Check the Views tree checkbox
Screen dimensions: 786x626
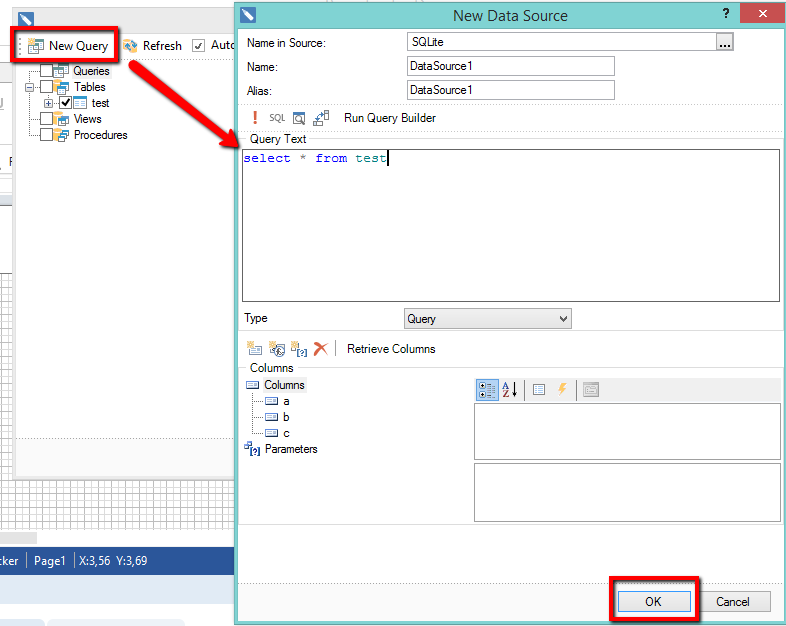[x=46, y=119]
